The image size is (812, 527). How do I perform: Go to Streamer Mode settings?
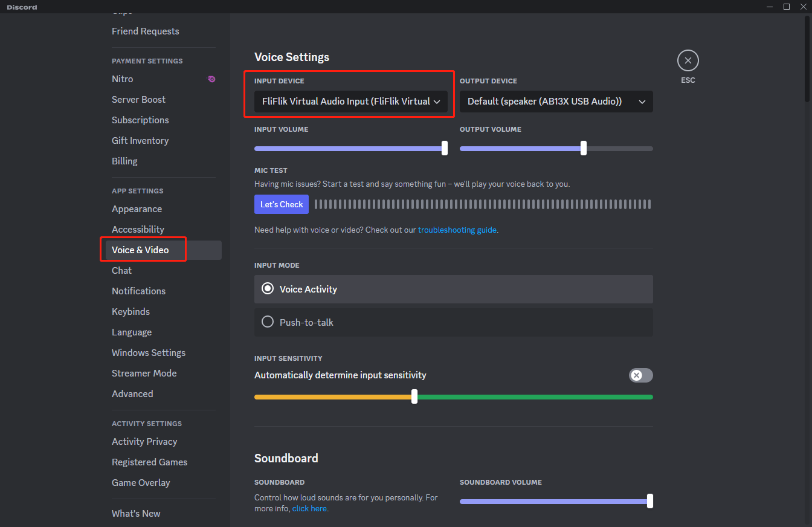tap(144, 373)
